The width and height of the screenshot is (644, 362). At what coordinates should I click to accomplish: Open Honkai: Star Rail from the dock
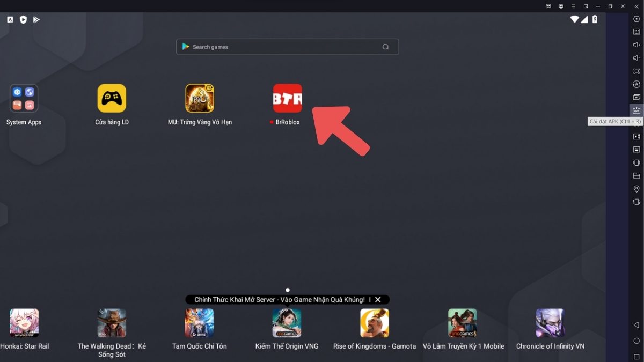coord(24,322)
